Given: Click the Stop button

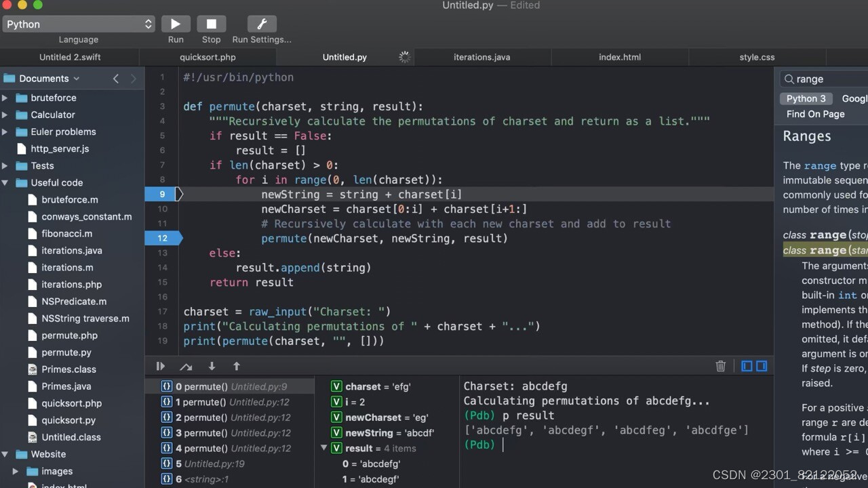Looking at the screenshot, I should 211,24.
